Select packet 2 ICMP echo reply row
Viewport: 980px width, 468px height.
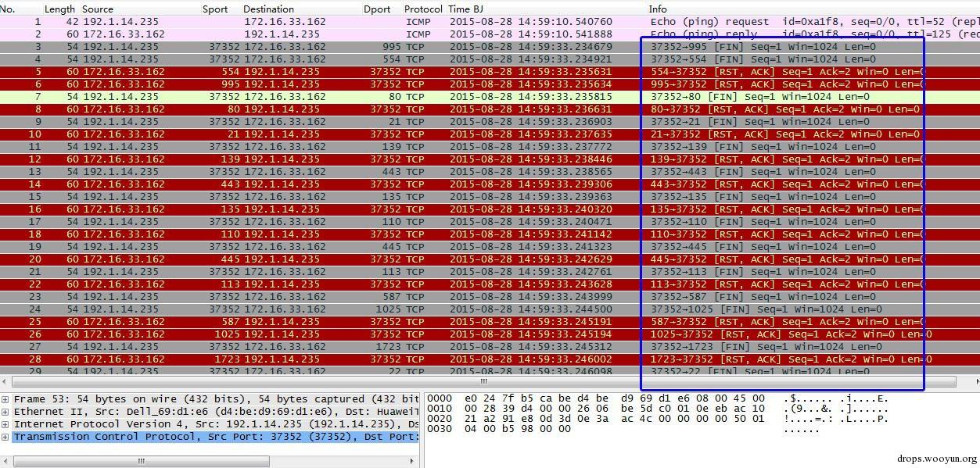point(313,34)
